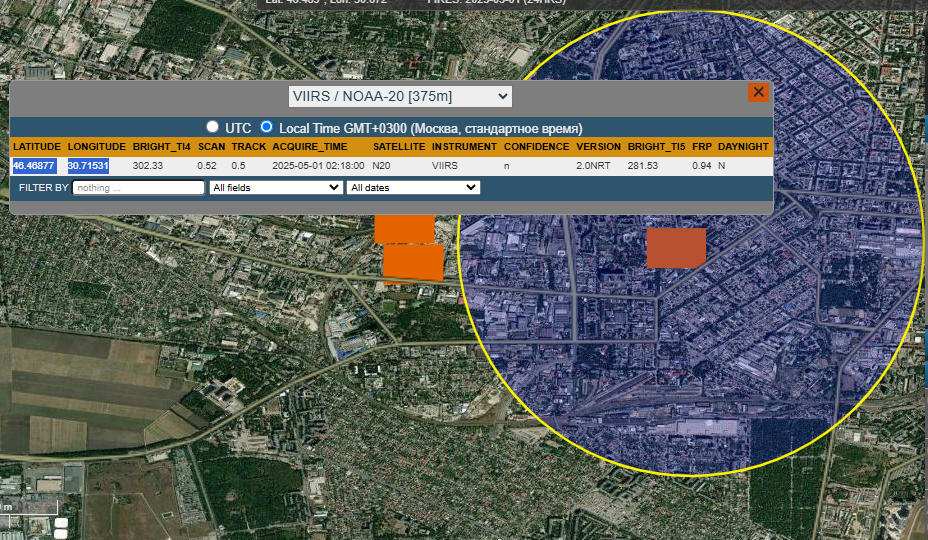
Task: Click satellite value N20
Action: [381, 166]
